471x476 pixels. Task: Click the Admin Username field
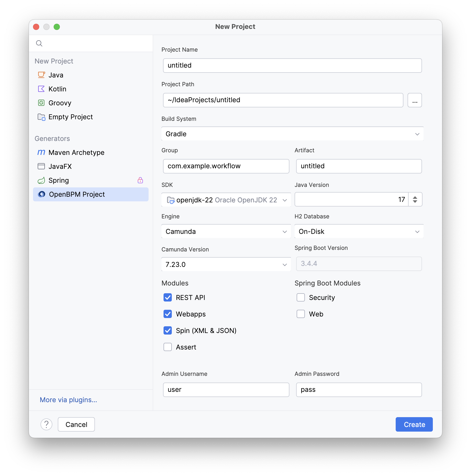click(226, 390)
